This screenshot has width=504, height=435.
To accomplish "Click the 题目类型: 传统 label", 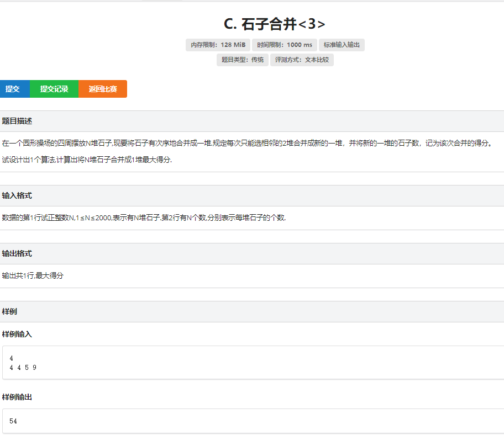I will [243, 60].
